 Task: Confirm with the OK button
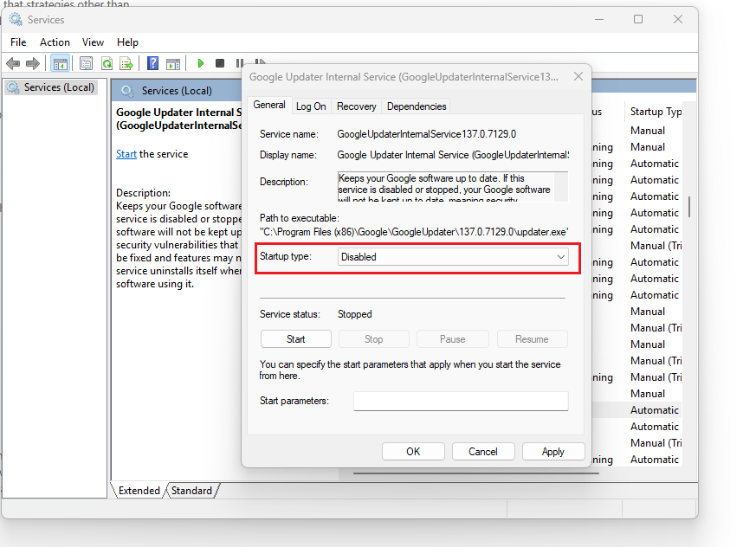pos(413,452)
